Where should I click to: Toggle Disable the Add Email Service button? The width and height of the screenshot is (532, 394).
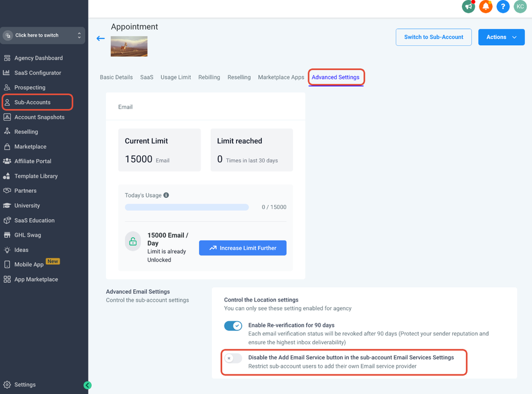pos(233,358)
